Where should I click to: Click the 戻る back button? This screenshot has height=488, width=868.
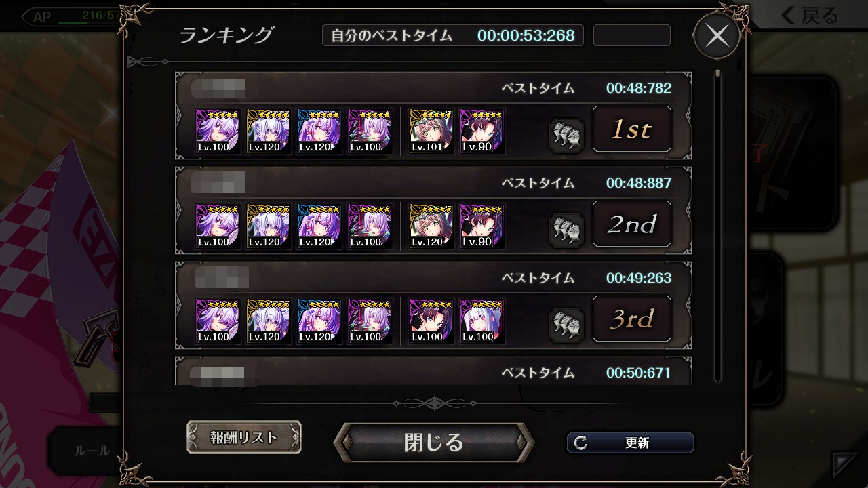click(809, 15)
